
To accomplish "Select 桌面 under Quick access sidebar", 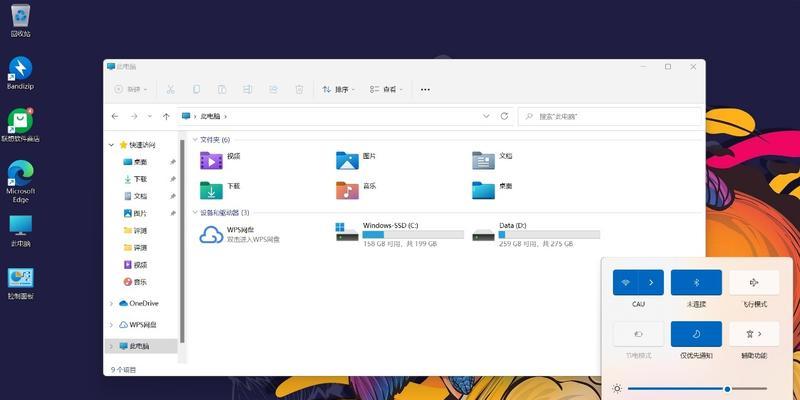I will 135,162.
